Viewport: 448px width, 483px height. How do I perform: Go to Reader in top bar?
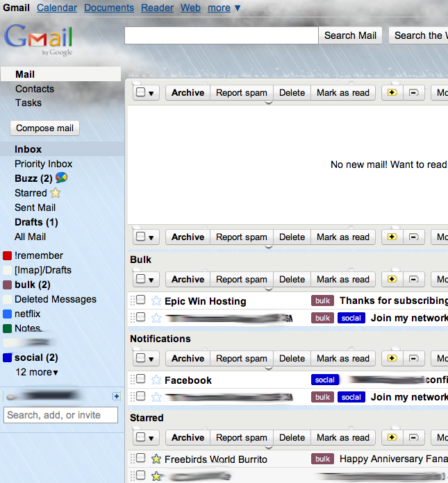coord(157,8)
